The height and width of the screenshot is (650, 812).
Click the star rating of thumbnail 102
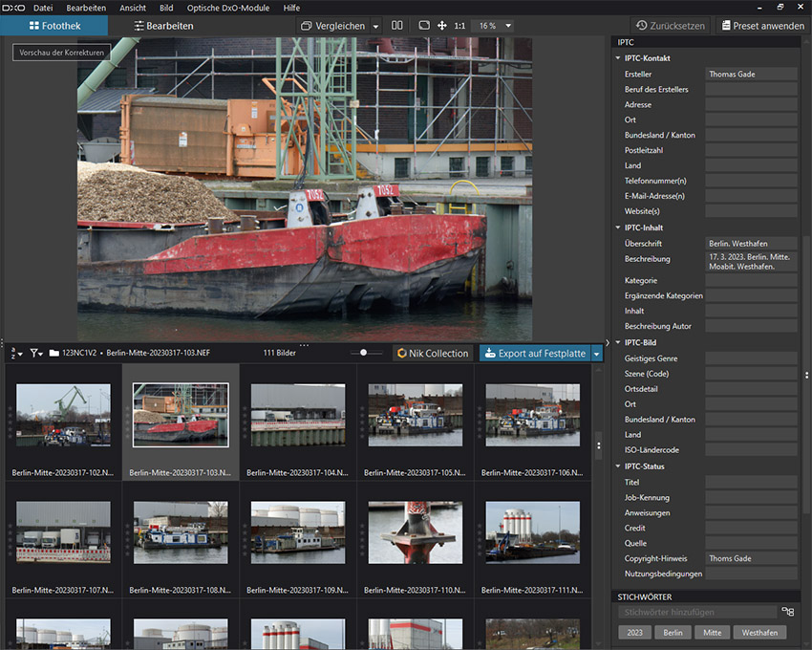click(10, 422)
